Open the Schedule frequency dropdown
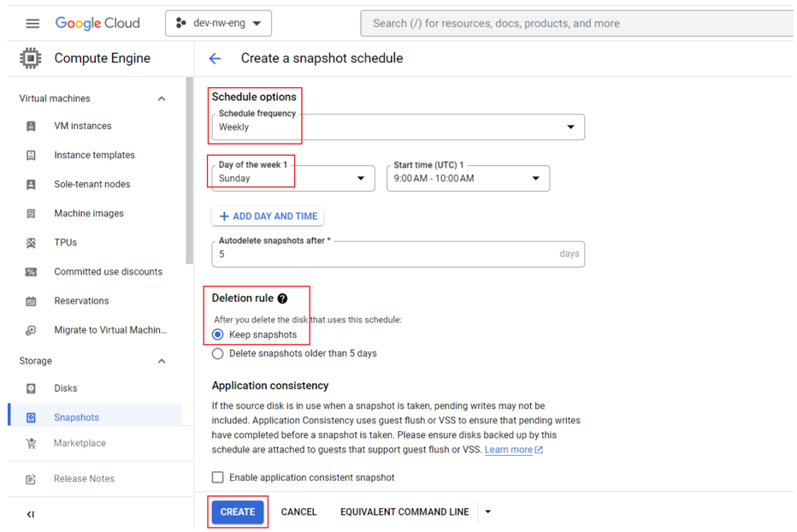The image size is (797, 532). tap(398, 127)
